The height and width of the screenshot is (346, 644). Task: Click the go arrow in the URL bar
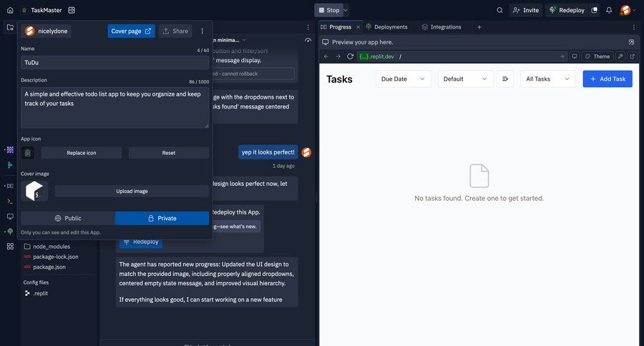(562, 56)
